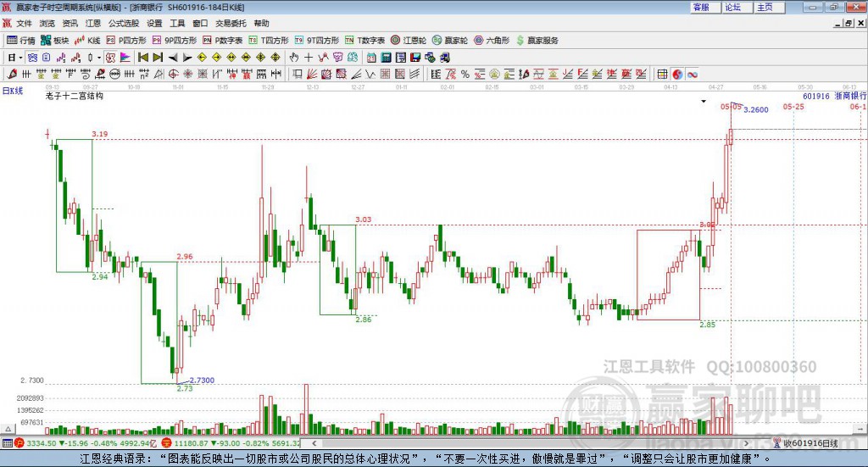The image size is (868, 467).
Task: Click the horizontal chart scrollbar track
Action: point(530,443)
